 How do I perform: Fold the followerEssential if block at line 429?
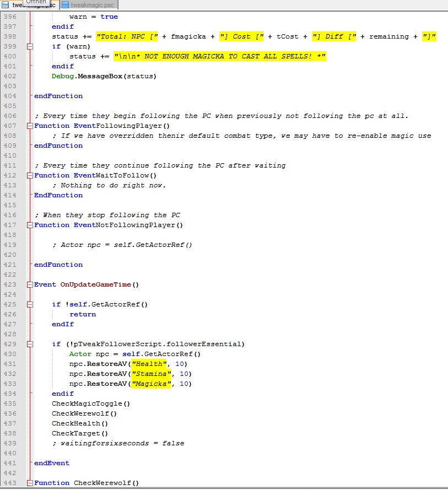30,344
